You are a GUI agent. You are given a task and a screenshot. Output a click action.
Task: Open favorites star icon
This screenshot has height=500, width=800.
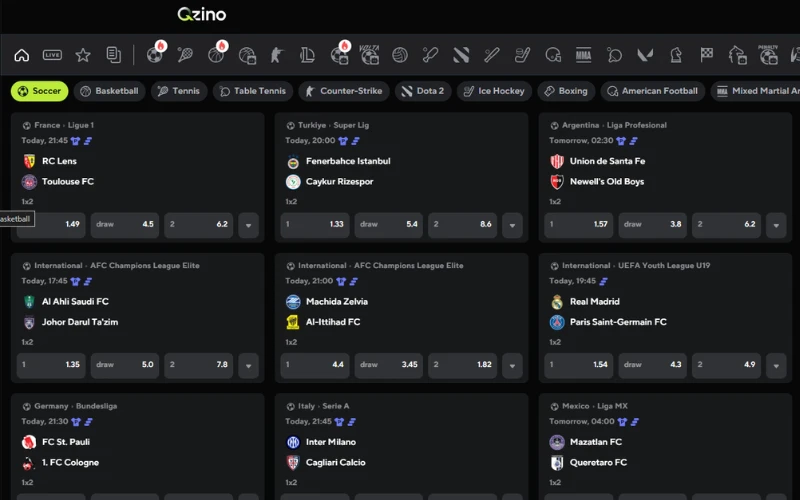[x=83, y=55]
